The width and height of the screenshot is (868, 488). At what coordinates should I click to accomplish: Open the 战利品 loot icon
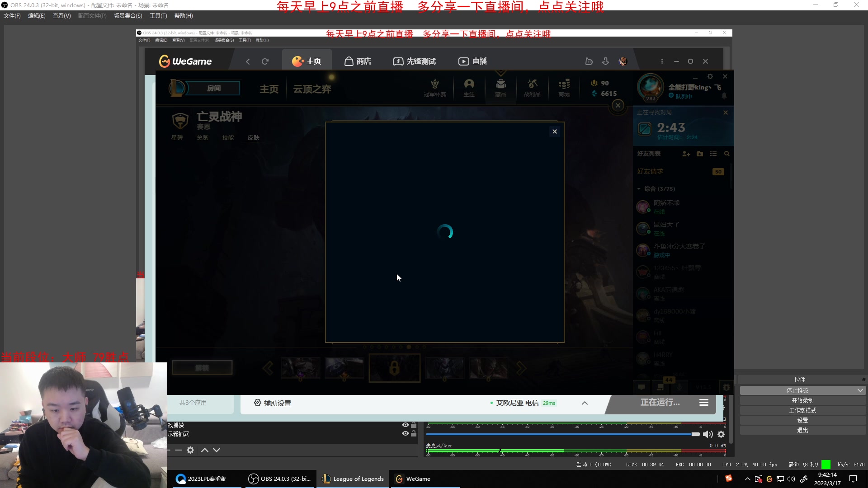click(532, 88)
